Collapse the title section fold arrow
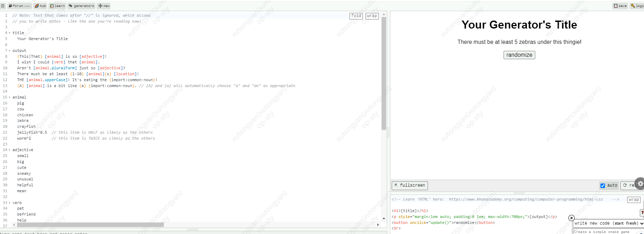Viewport: 644px width, 234px height. pos(9,33)
